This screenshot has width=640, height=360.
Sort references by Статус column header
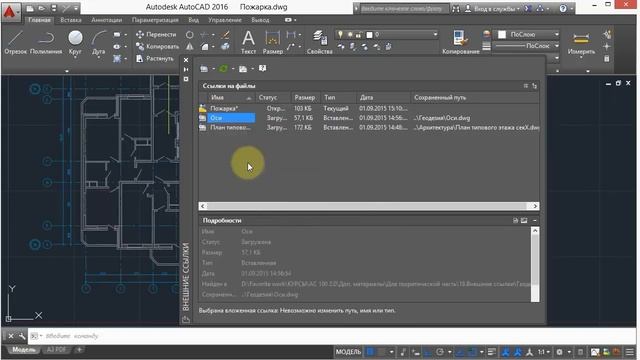click(x=273, y=98)
